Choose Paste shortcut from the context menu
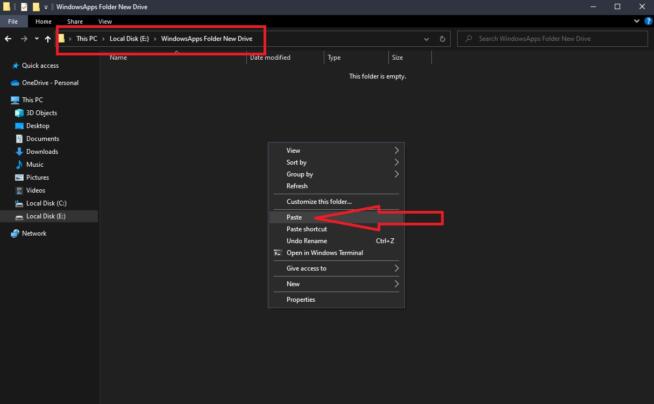This screenshot has height=404, width=654. point(336,229)
